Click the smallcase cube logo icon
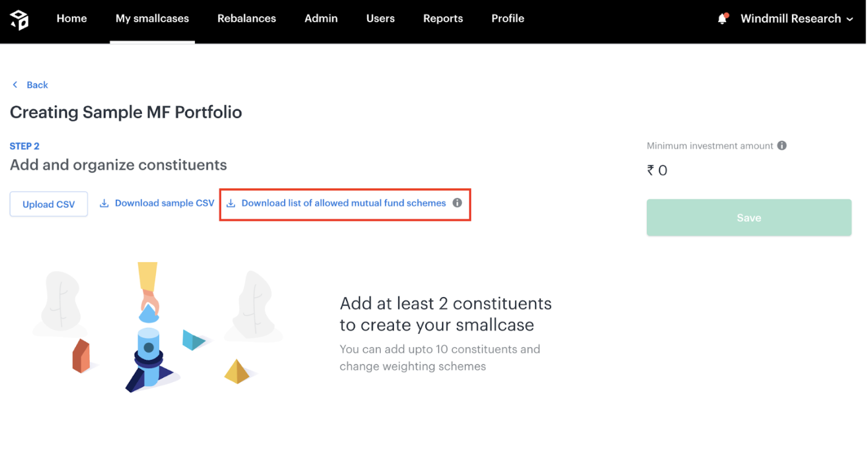This screenshot has width=868, height=454. point(19,20)
